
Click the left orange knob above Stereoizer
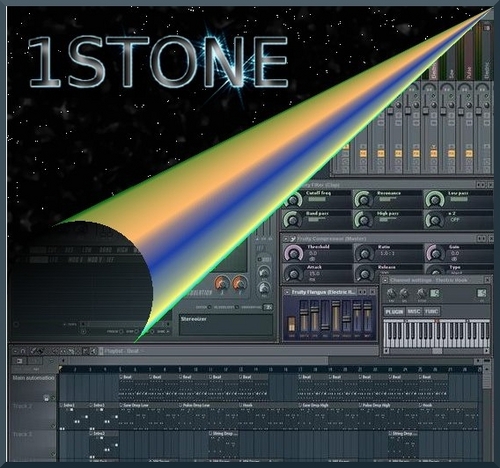(221, 283)
